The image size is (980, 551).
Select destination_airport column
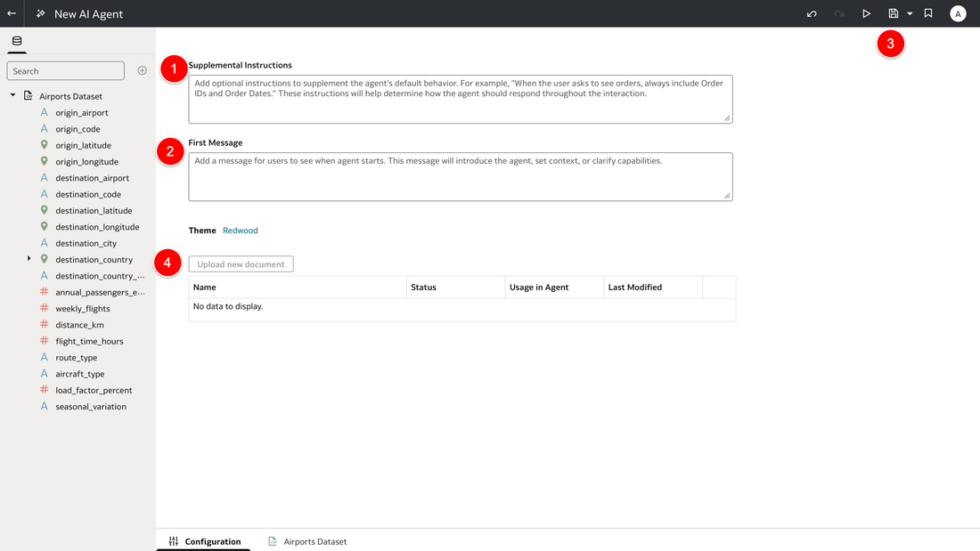click(92, 178)
